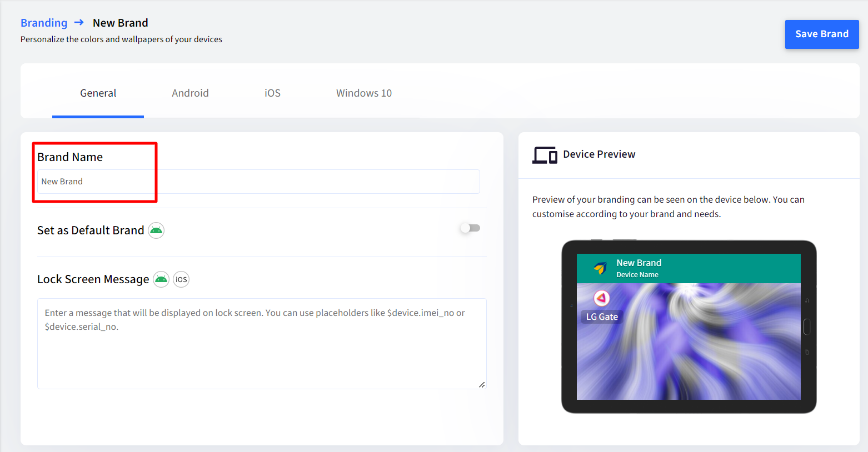Image resolution: width=868 pixels, height=452 pixels.
Task: Click the LG Gate app icon in preview
Action: (x=601, y=298)
